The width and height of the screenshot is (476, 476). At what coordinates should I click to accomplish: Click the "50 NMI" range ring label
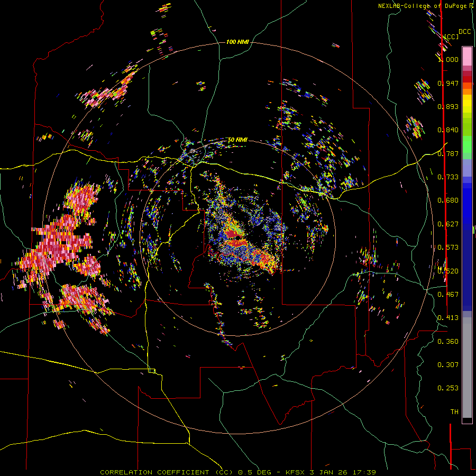coord(237,140)
